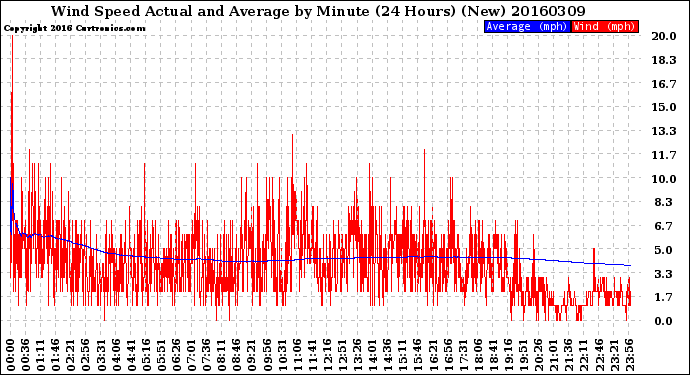Viewport: 690px width, 375px height.
Task: Click the 12:16 time axis label
Action: [x=327, y=355]
